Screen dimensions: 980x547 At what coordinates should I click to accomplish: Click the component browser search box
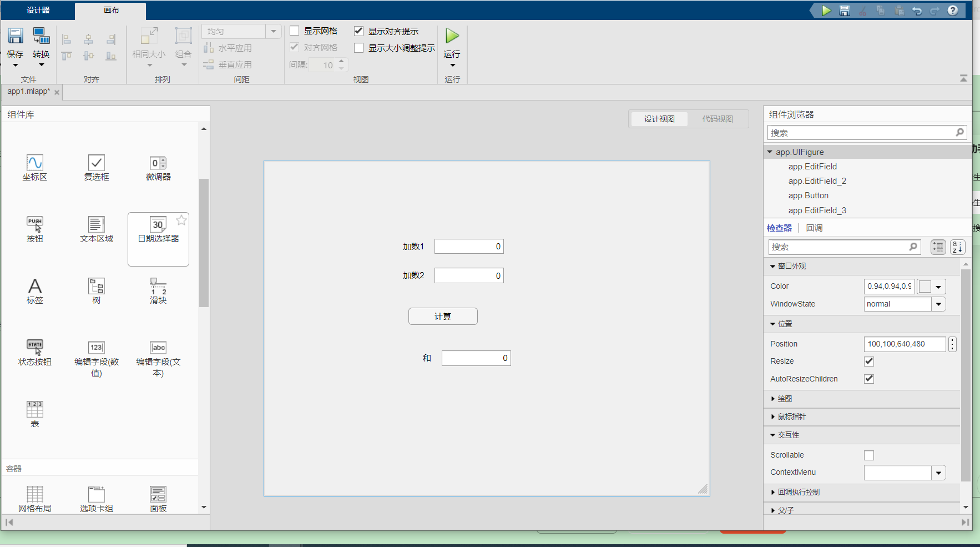pos(867,133)
